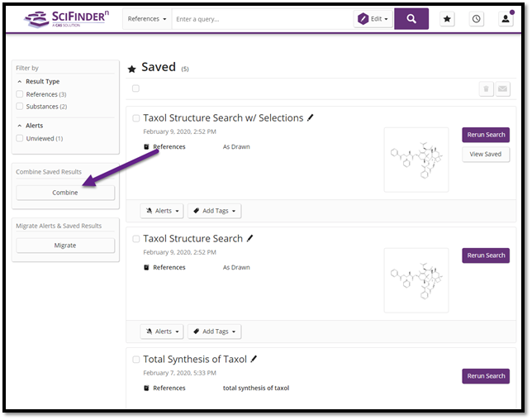Rerun Search for Taxol Structure Search w/ Selections
532x420 pixels.
pos(486,135)
